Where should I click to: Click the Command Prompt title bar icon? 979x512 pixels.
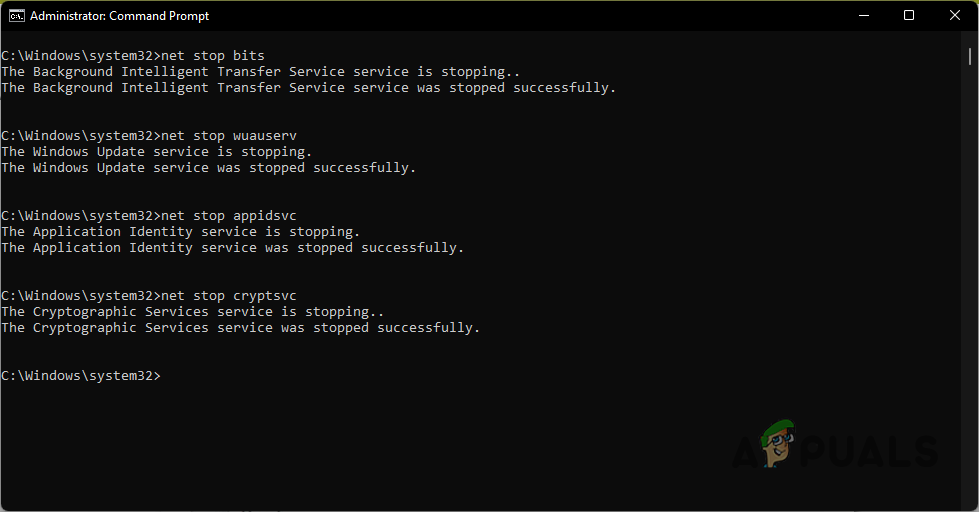pos(16,15)
